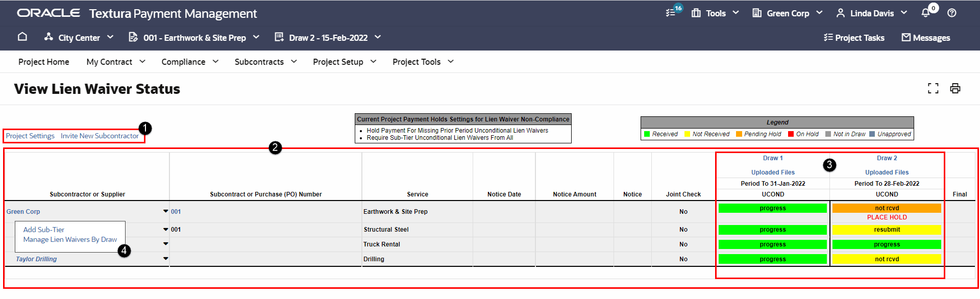Click the Linda Davis user icon

[841, 13]
